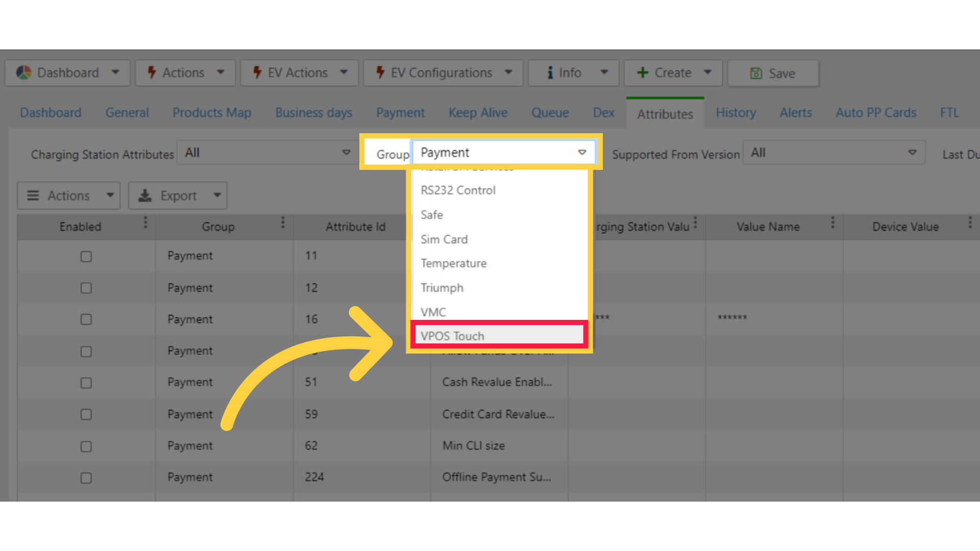
Task: Select Temperature in Group list
Action: coord(500,263)
